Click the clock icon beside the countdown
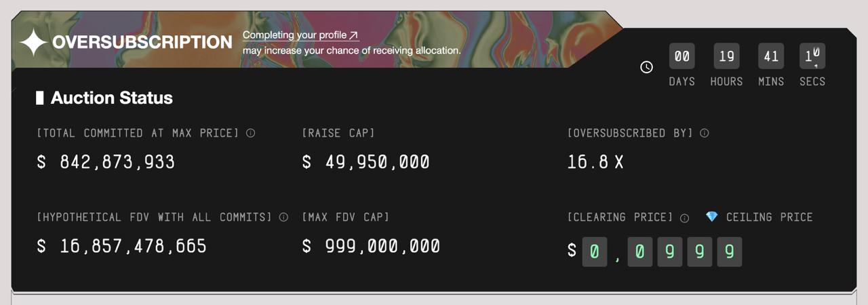The image size is (868, 305). point(646,67)
